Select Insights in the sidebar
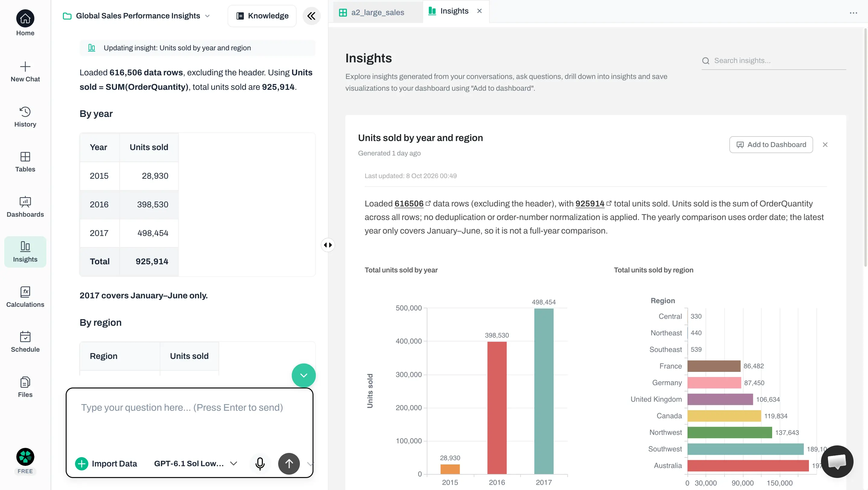 point(25,252)
